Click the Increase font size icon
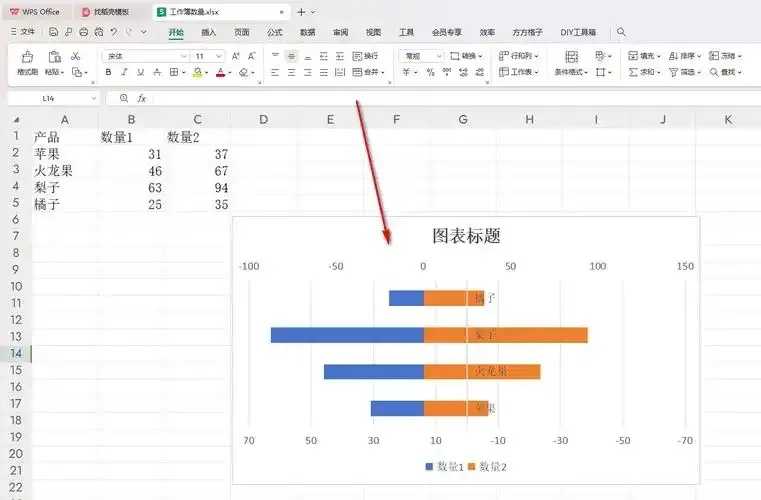 (x=235, y=56)
